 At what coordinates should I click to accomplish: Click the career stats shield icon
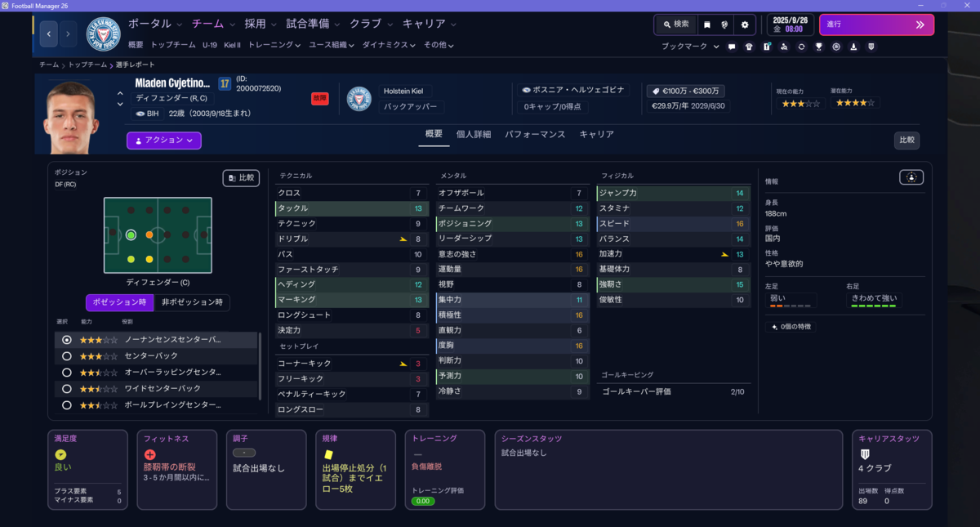[865, 453]
